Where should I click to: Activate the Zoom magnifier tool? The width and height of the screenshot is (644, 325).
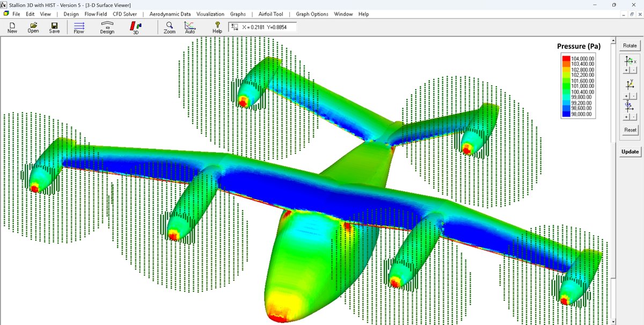pyautogui.click(x=170, y=25)
